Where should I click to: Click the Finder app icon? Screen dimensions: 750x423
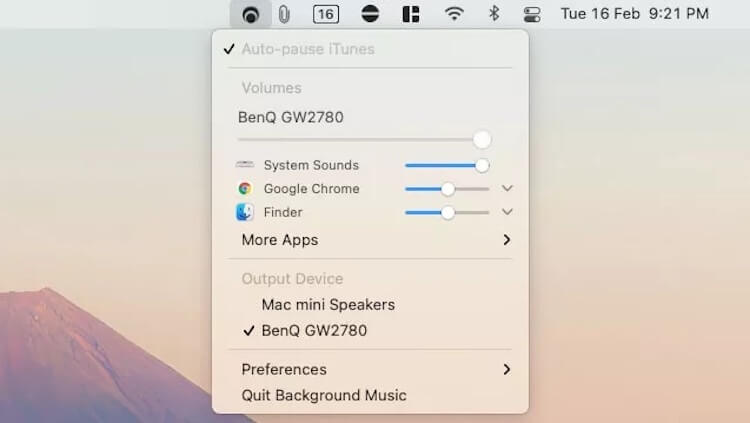click(245, 212)
